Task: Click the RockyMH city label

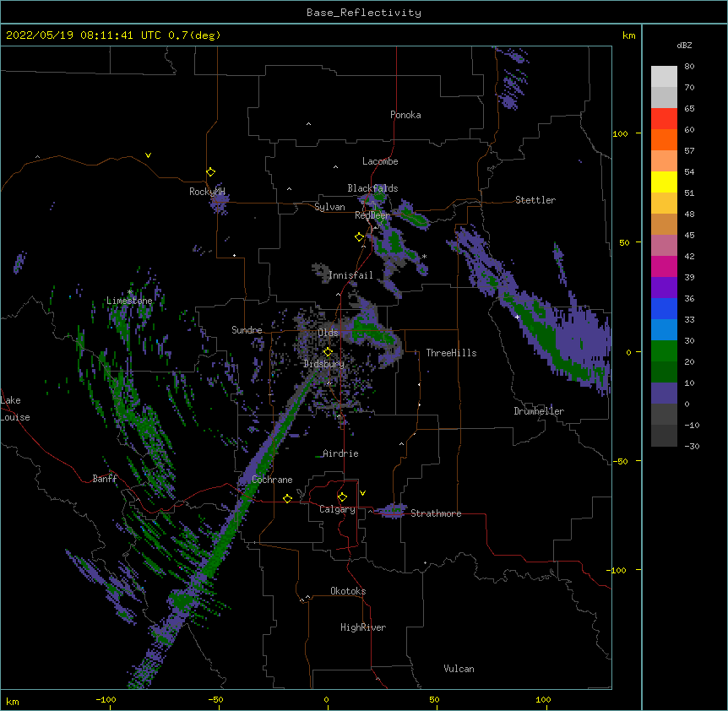Action: click(207, 192)
